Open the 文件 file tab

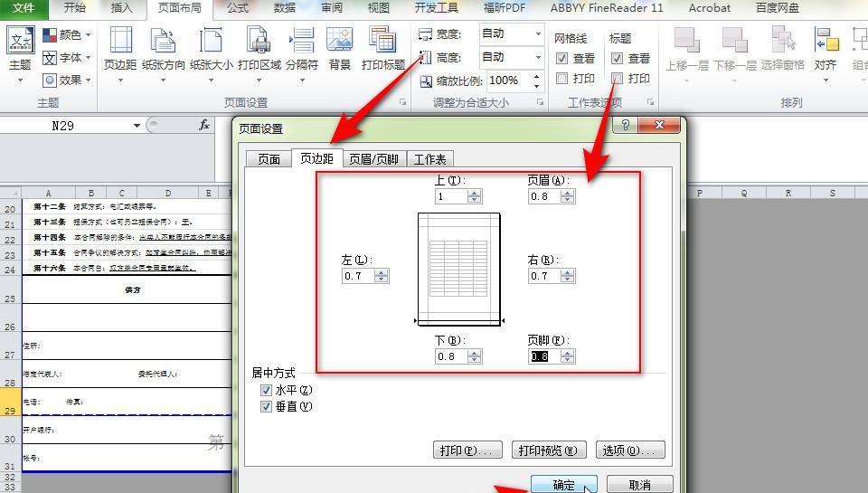coord(24,8)
